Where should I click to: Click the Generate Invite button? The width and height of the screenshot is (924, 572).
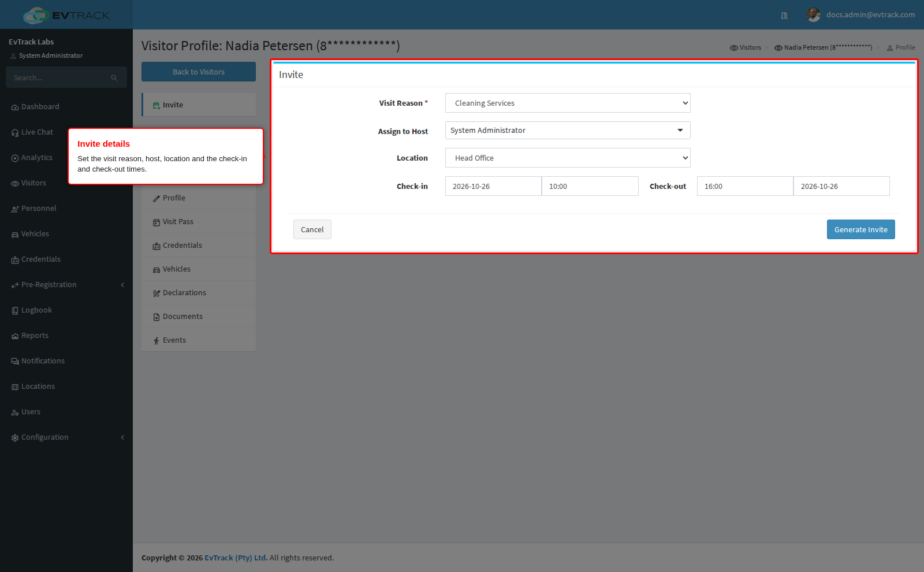(x=860, y=229)
